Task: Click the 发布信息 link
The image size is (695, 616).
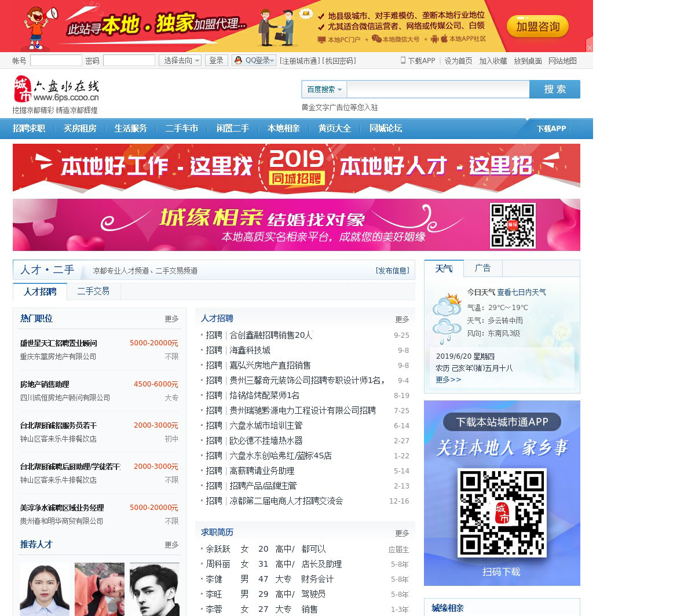Action: coord(392,271)
